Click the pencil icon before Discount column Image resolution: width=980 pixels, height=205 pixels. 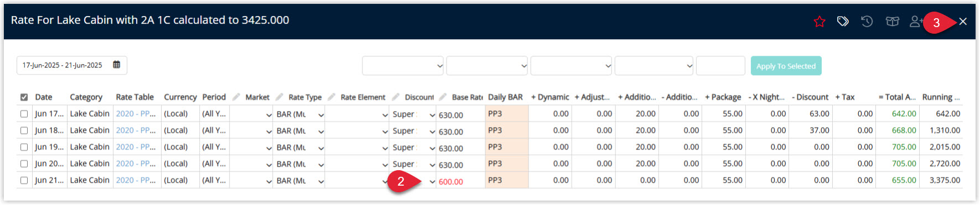click(396, 97)
